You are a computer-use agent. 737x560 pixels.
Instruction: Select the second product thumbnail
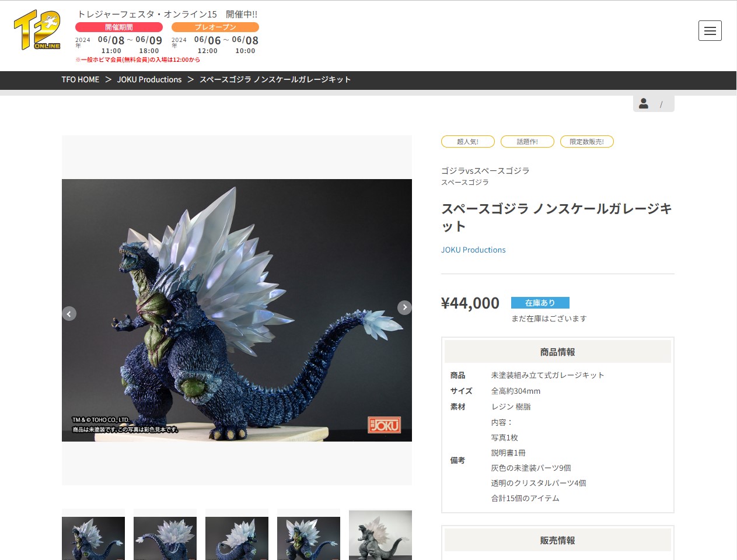point(165,534)
